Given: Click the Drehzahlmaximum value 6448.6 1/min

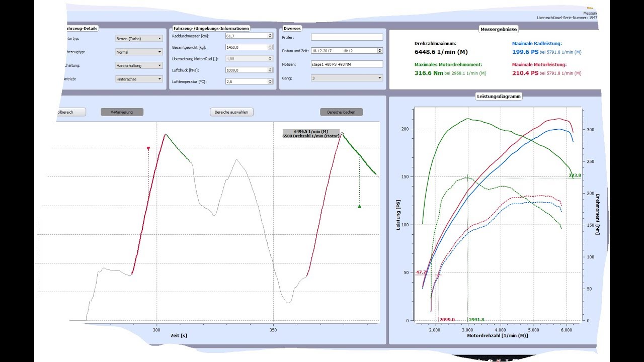Looking at the screenshot, I should click(x=441, y=51).
